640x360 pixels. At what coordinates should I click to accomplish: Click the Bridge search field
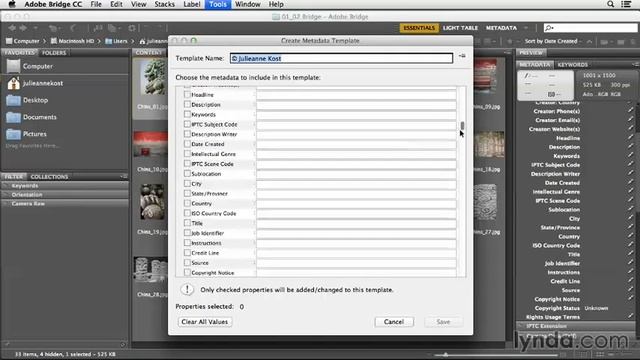tap(591, 28)
